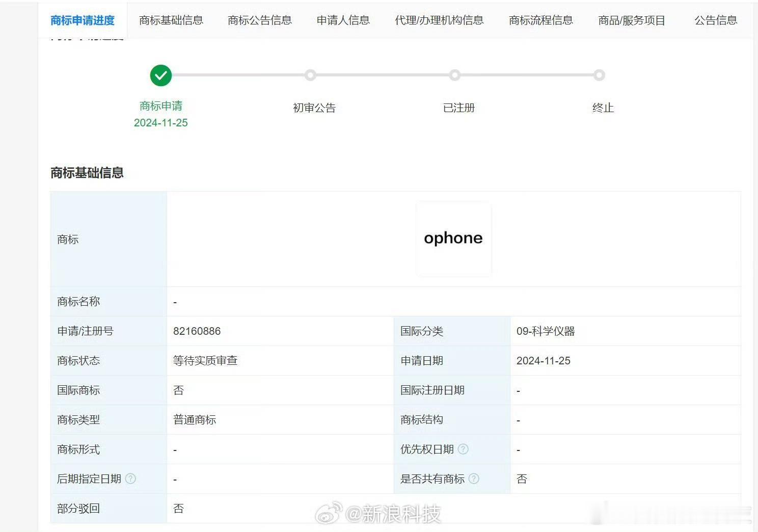Click the 等待实质审查 status value
This screenshot has height=532, width=758.
tap(205, 361)
